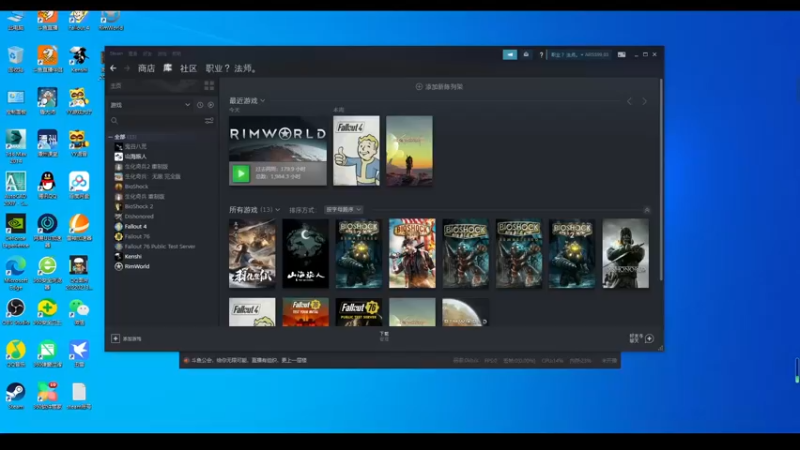
Task: Open the 山海旅人 game cover thumbnail
Action: point(306,254)
